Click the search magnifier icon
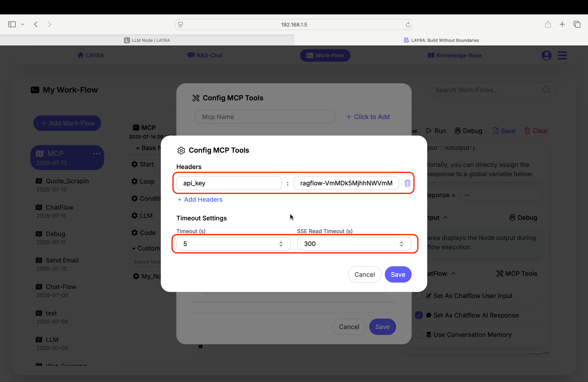Screen dimensions: 588x382 (x=546, y=90)
